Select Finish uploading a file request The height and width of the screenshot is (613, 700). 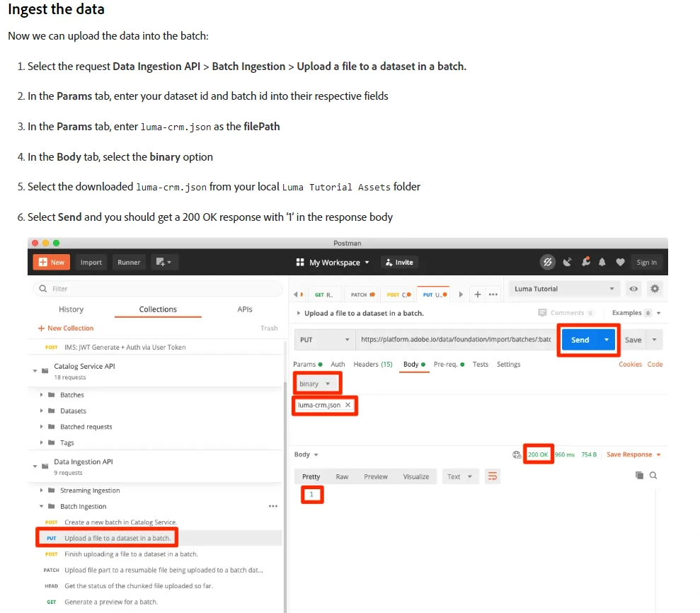click(x=131, y=554)
